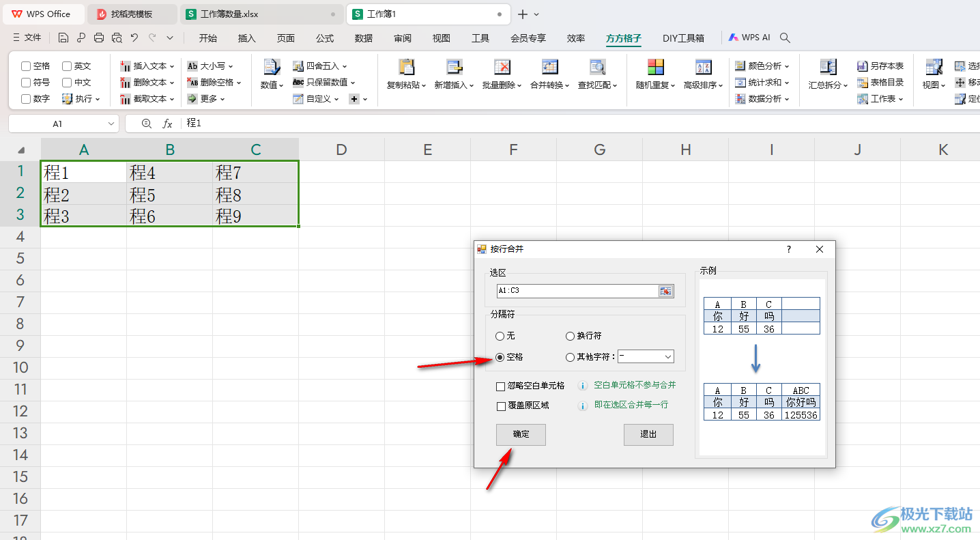The width and height of the screenshot is (980, 540).
Task: Open the 随机重复 tool icon
Action: click(655, 67)
